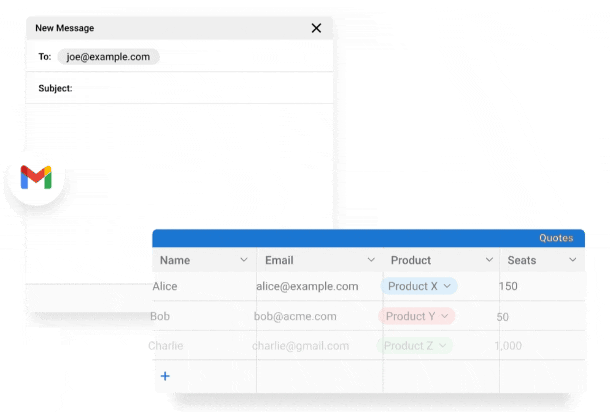Open the Name column dropdown arrow
610x412 pixels.
click(244, 260)
